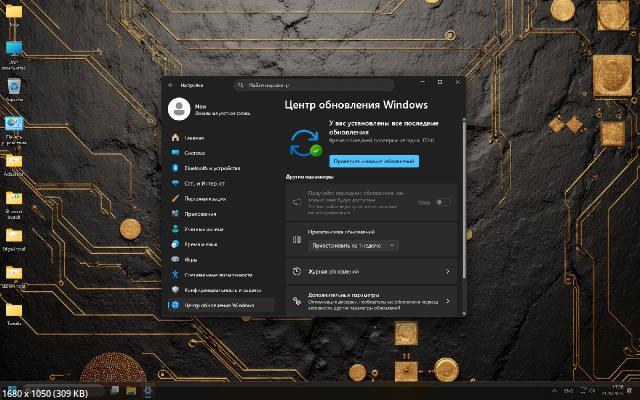Open Сеть и Интернет settings

pyautogui.click(x=204, y=183)
